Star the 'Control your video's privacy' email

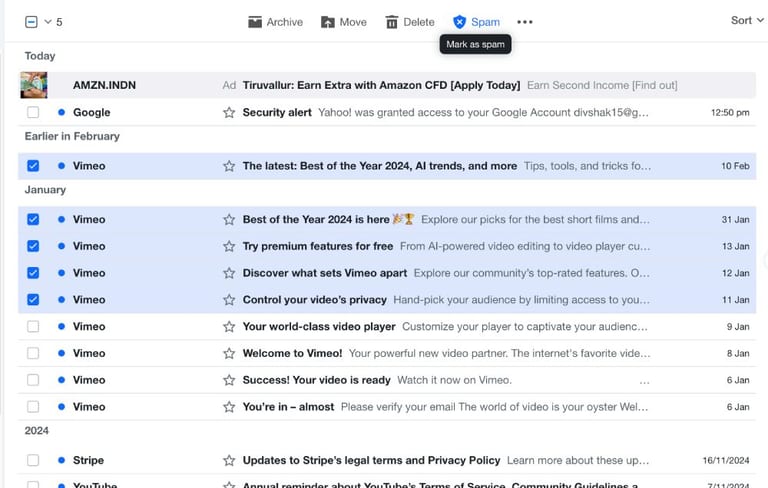tap(229, 300)
